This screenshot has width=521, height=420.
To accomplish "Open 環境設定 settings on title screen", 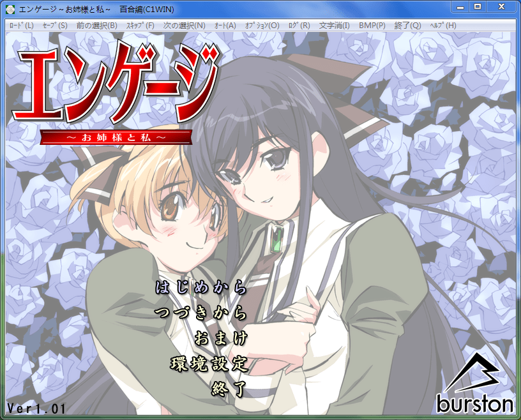I will (x=208, y=364).
